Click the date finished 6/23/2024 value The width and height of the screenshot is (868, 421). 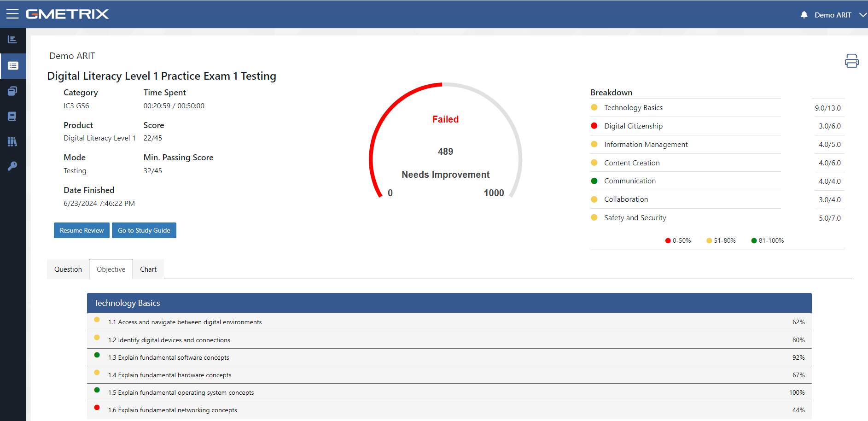pos(99,204)
